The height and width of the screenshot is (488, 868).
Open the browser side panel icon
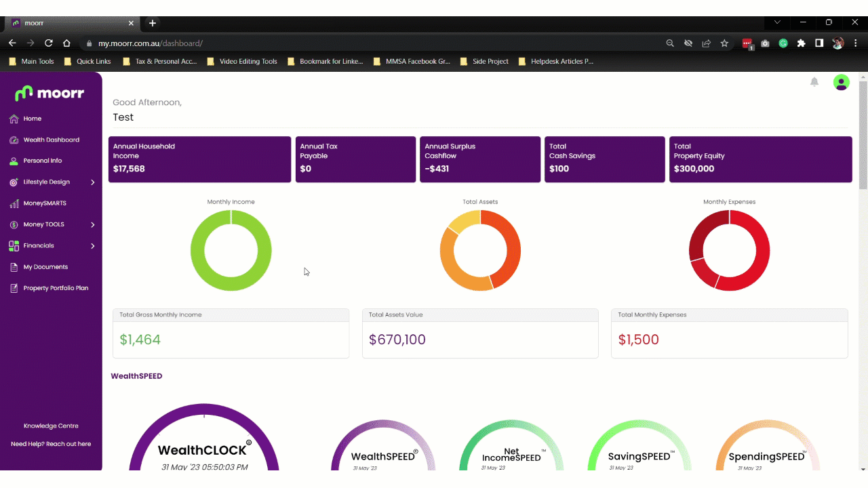819,43
